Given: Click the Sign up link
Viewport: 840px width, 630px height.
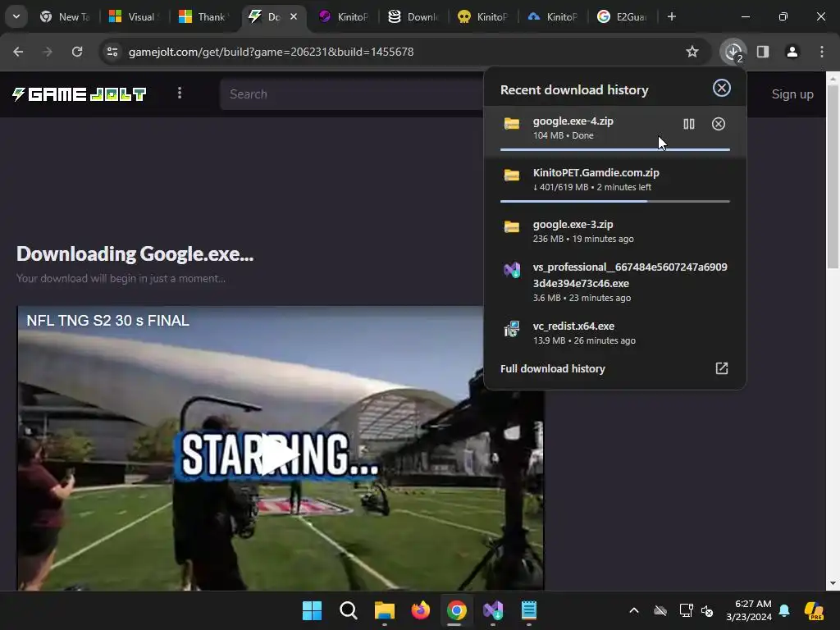Looking at the screenshot, I should 792,94.
